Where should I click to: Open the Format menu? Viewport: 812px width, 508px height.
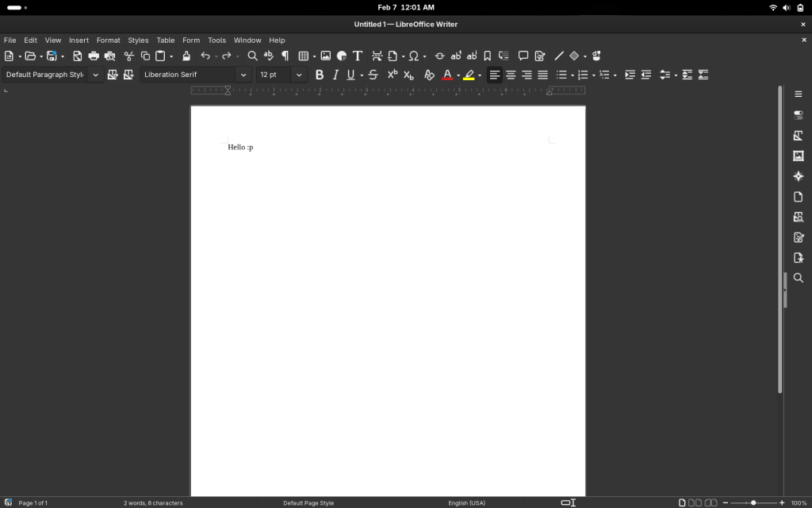(108, 40)
